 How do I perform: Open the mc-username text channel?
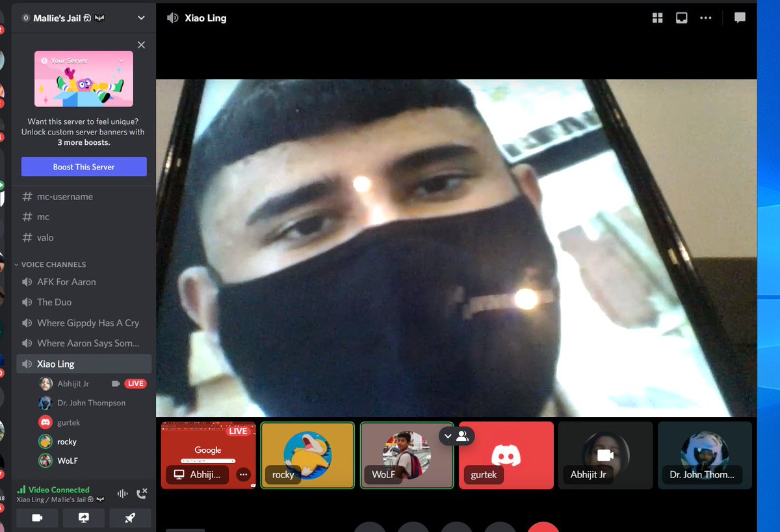click(x=84, y=196)
